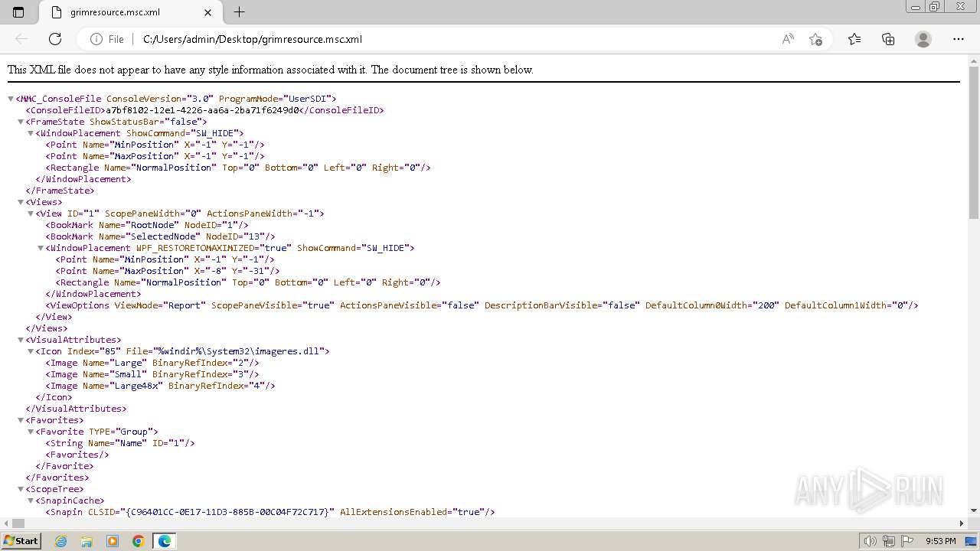Image resolution: width=980 pixels, height=551 pixels.
Task: View site information File icon
Action: (107, 39)
